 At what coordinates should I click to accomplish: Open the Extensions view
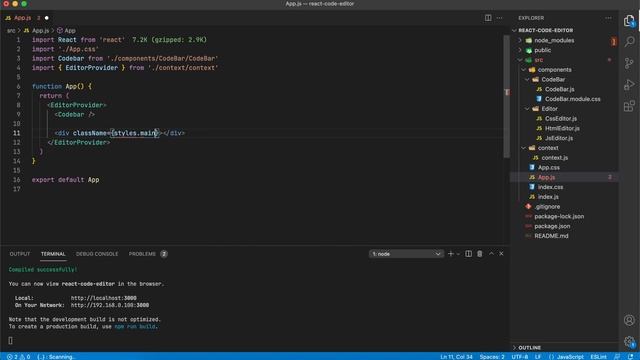click(x=629, y=106)
